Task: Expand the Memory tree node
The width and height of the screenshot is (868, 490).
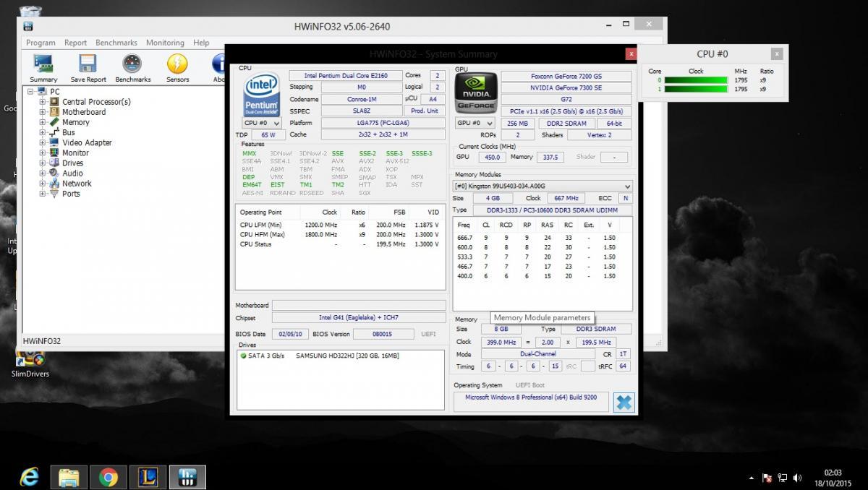Action: click(43, 122)
